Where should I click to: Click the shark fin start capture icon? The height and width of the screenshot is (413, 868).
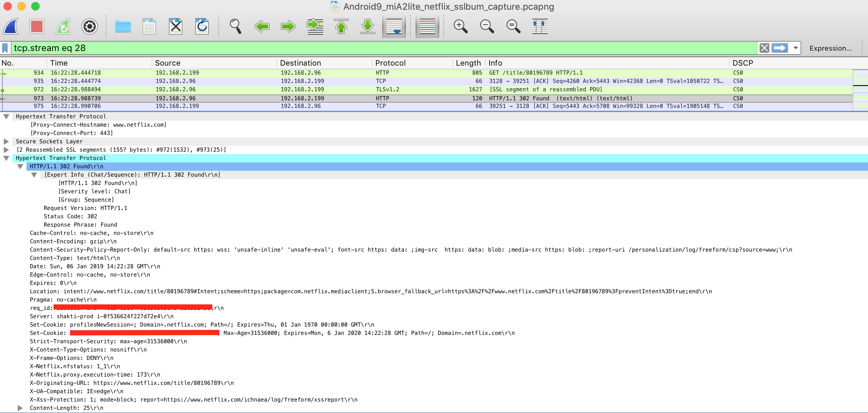(11, 26)
